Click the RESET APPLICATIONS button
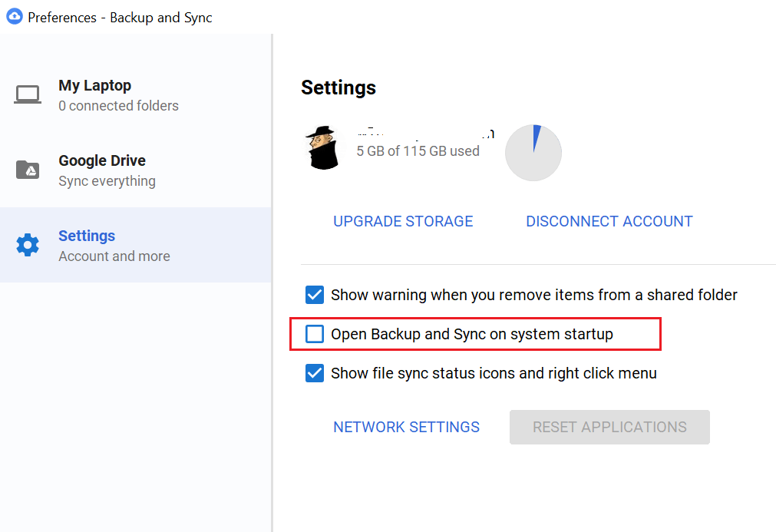The width and height of the screenshot is (776, 532). 609,427
